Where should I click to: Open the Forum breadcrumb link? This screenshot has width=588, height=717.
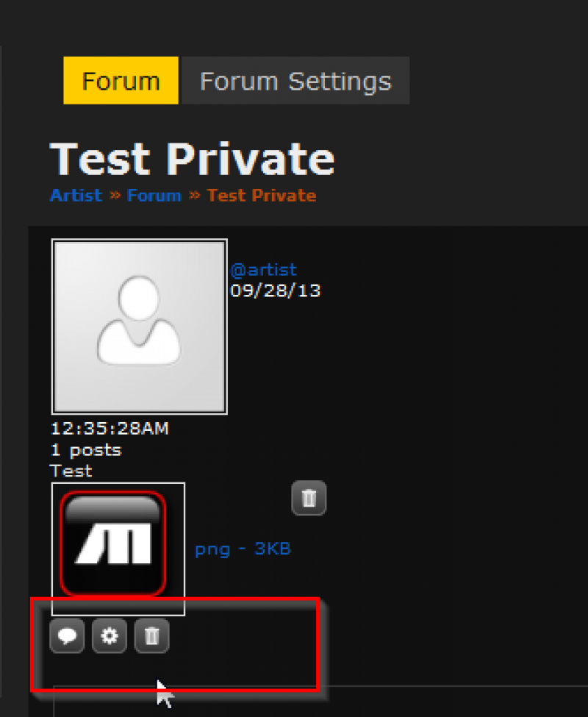(x=154, y=196)
